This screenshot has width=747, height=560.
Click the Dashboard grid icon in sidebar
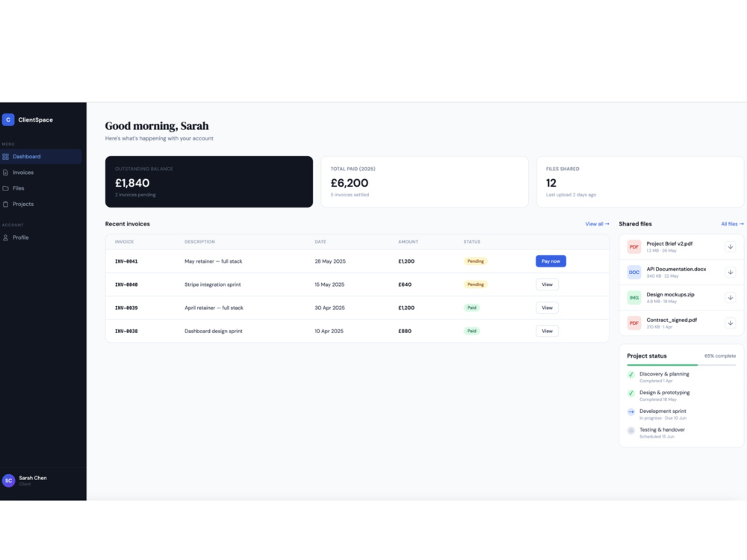(x=6, y=157)
